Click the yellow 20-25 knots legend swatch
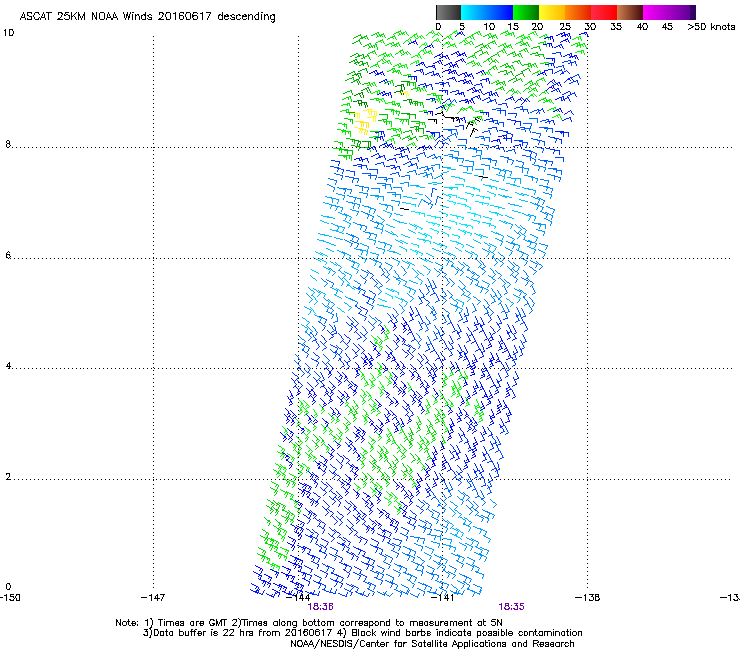 point(552,12)
